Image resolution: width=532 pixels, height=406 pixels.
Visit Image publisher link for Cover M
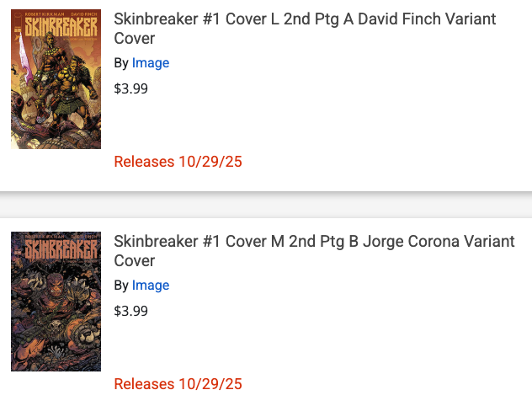[151, 286]
